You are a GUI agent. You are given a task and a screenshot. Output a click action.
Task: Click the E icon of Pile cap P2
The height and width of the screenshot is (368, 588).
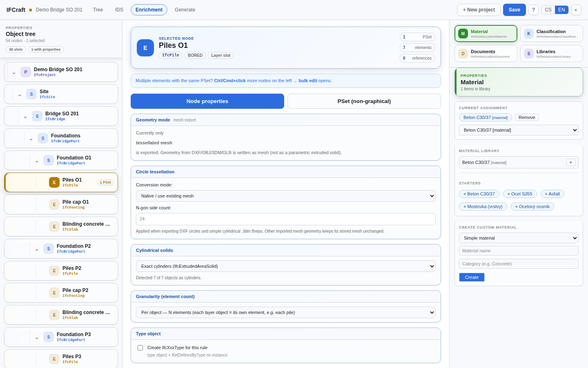54,293
